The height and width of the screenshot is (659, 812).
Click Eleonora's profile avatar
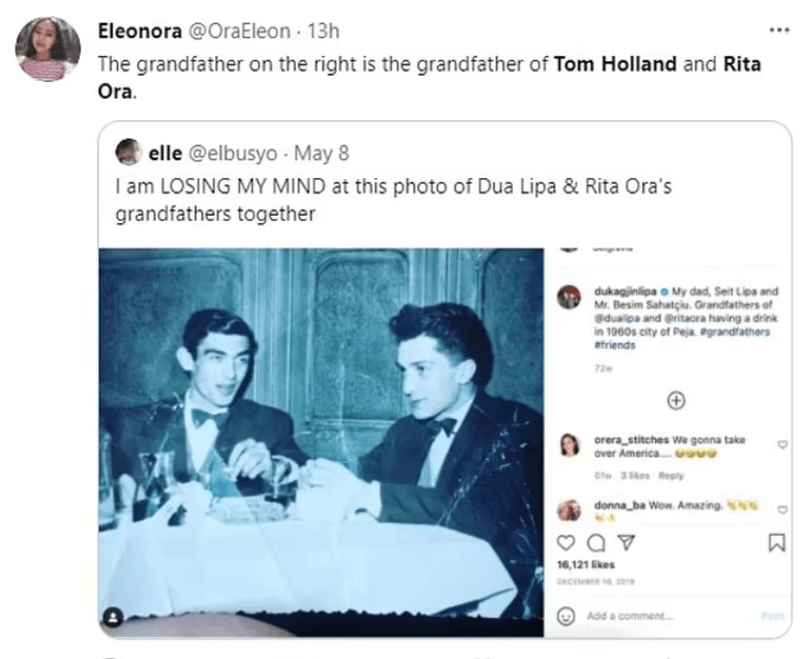(x=48, y=49)
